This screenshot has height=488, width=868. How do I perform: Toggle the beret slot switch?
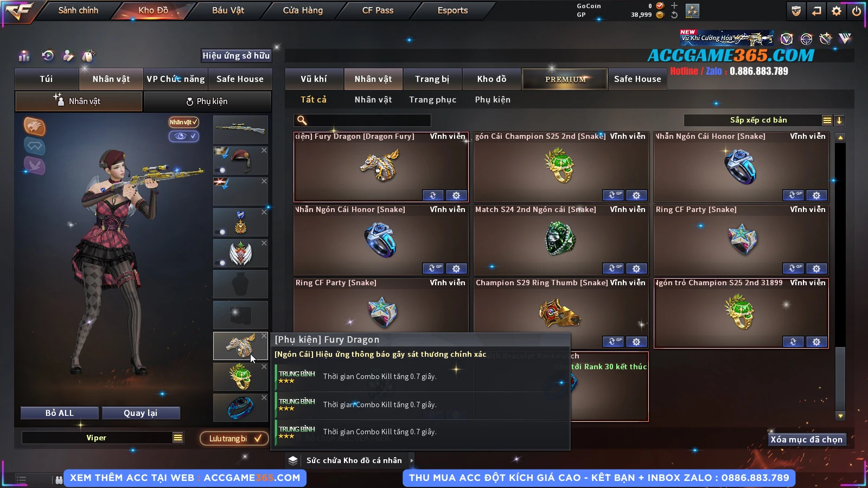220,170
